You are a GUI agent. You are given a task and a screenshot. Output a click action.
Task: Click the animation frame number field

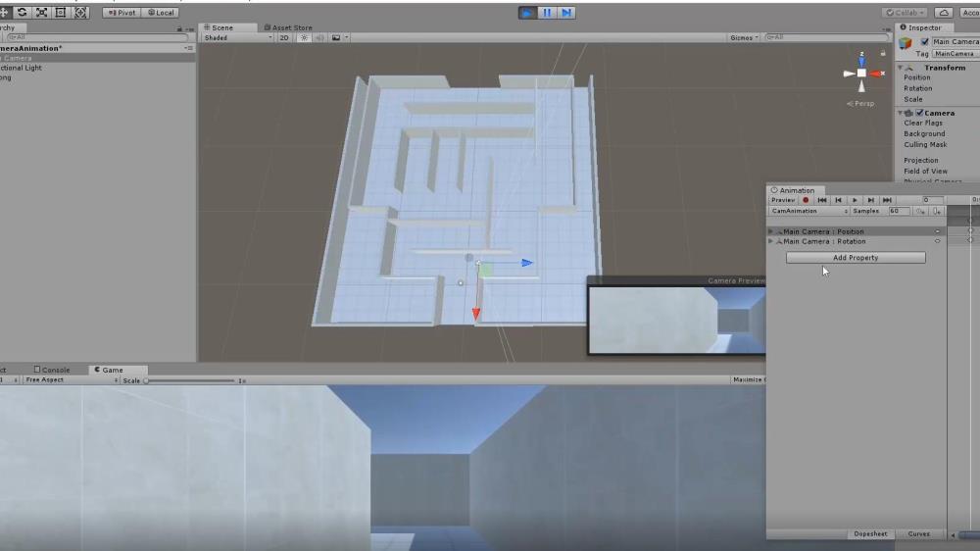click(932, 200)
